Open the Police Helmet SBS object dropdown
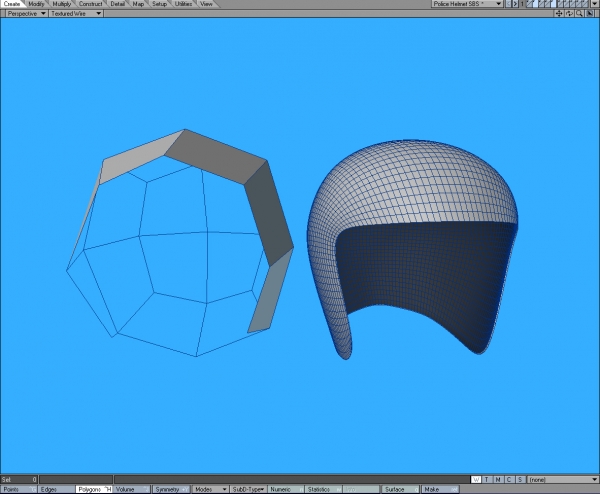Screen dimensions: 600x494 [467, 4]
